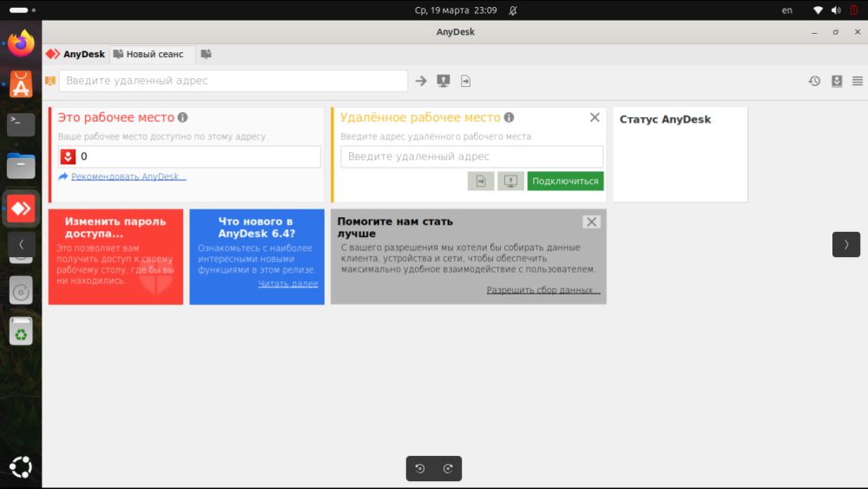Open the hamburger main menu
This screenshot has width=868, height=489.
858,81
